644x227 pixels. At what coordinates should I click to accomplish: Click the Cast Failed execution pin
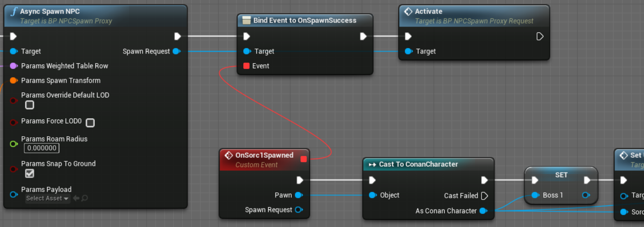click(484, 196)
